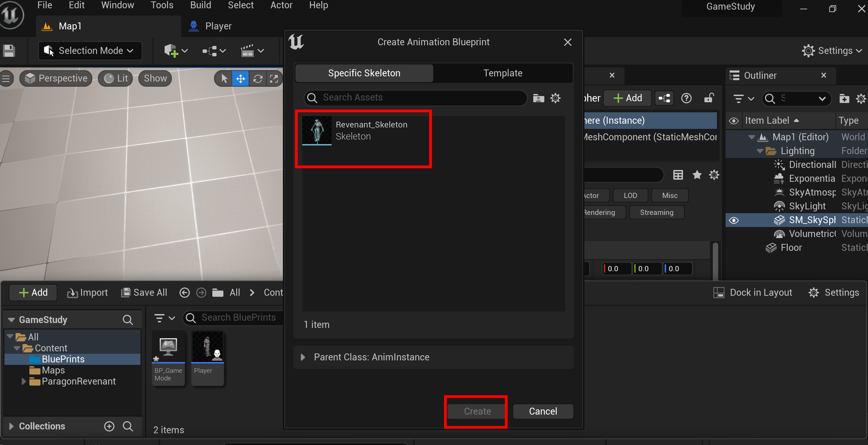Collapse the Map1 (Editor) tree node
This screenshot has height=445, width=868.
pyautogui.click(x=751, y=137)
